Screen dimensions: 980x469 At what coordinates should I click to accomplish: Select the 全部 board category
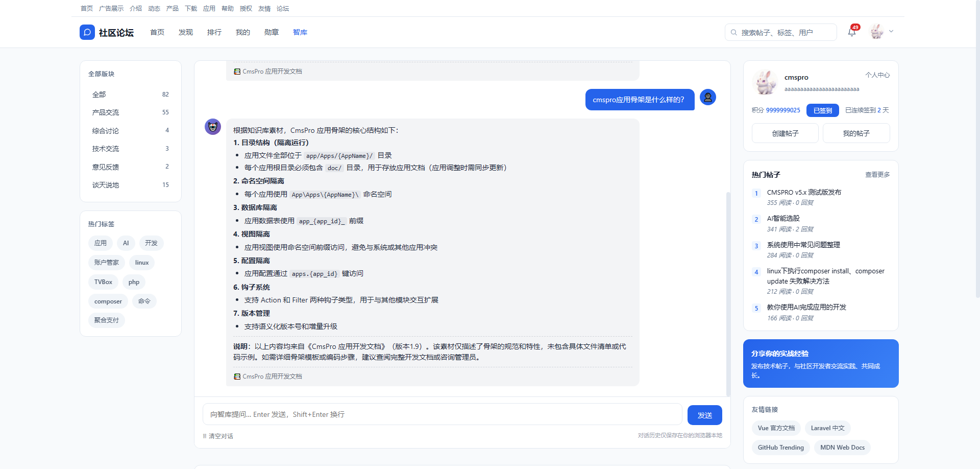click(x=131, y=95)
